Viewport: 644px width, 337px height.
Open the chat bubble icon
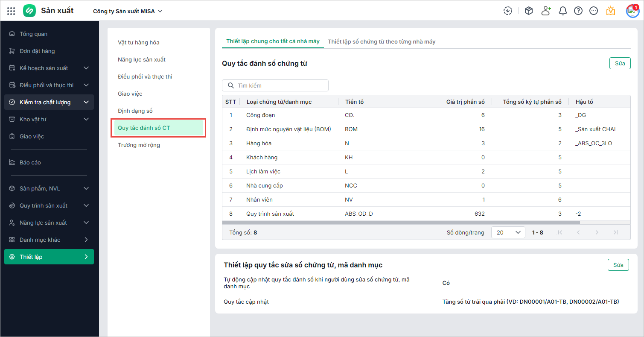(594, 11)
